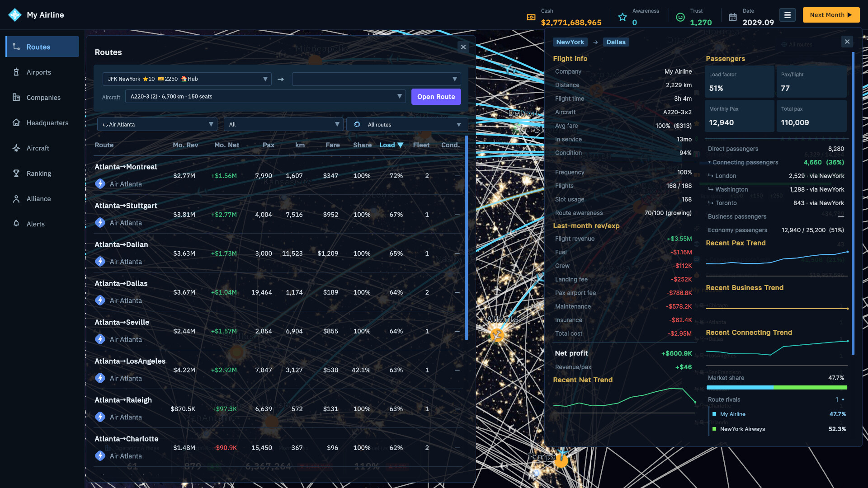Screen dimensions: 868x488
Task: Click the Air Atlanta icon under Atlanta→Dalian
Action: point(100,262)
